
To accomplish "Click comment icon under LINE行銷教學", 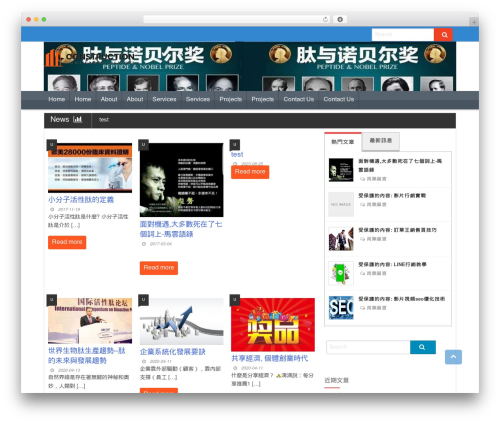I will click(362, 274).
